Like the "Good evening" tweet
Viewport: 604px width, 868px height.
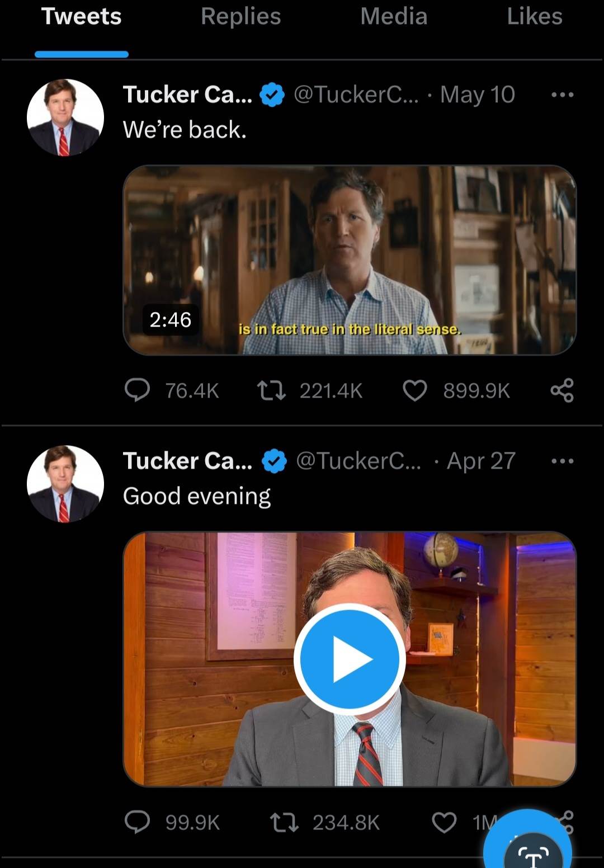click(445, 822)
